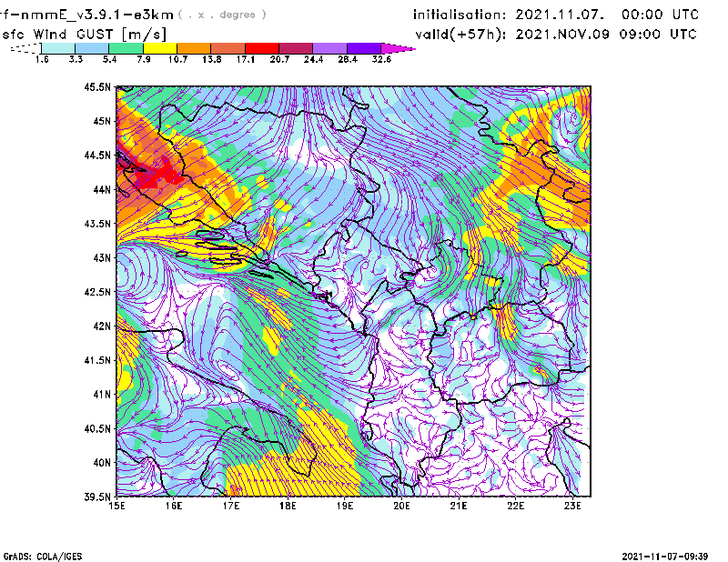Click the dashed white arrow below 1.6
Viewport: 728px width, 562px height.
(x=25, y=48)
